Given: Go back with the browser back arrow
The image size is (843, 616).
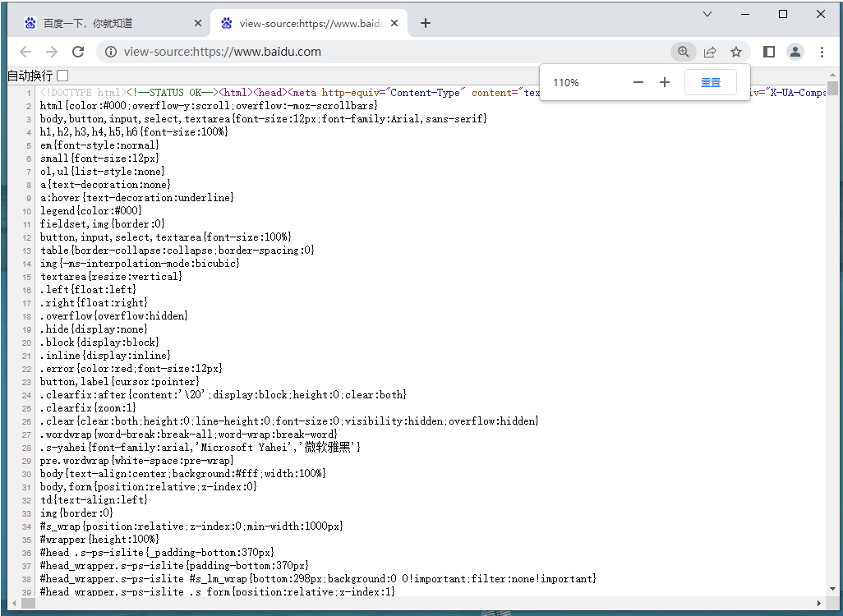Looking at the screenshot, I should coord(25,52).
